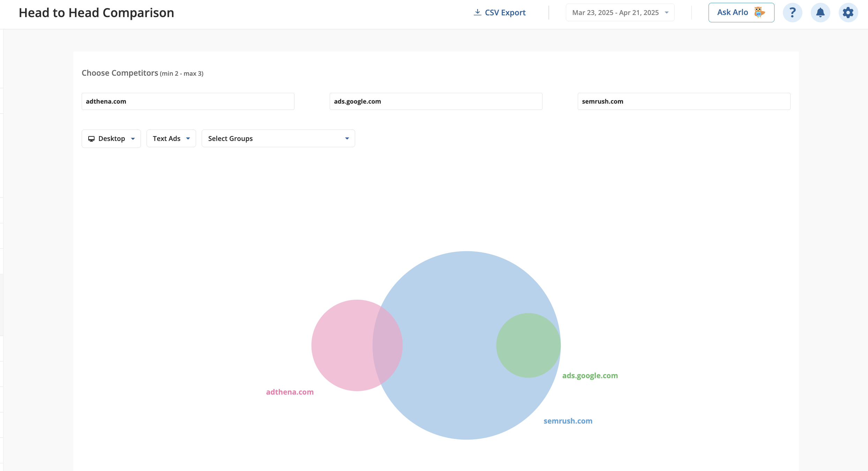Export data with CSV Export
The height and width of the screenshot is (471, 868).
coord(500,13)
